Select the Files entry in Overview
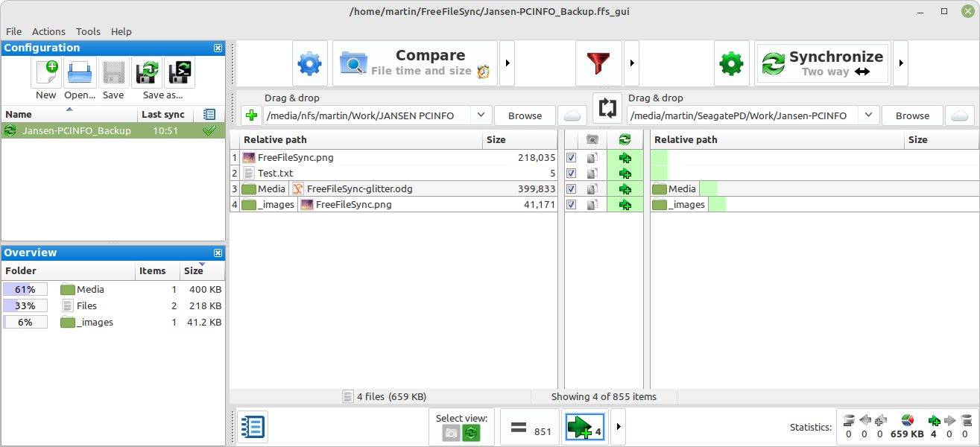Screen dimensions: 980x447 pos(113,305)
